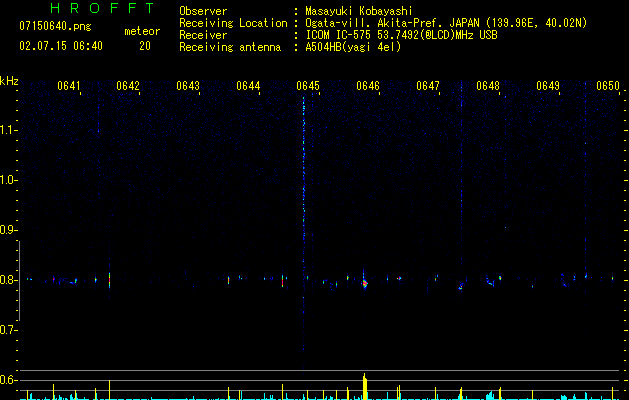Click the 0641 time marker

69,86
